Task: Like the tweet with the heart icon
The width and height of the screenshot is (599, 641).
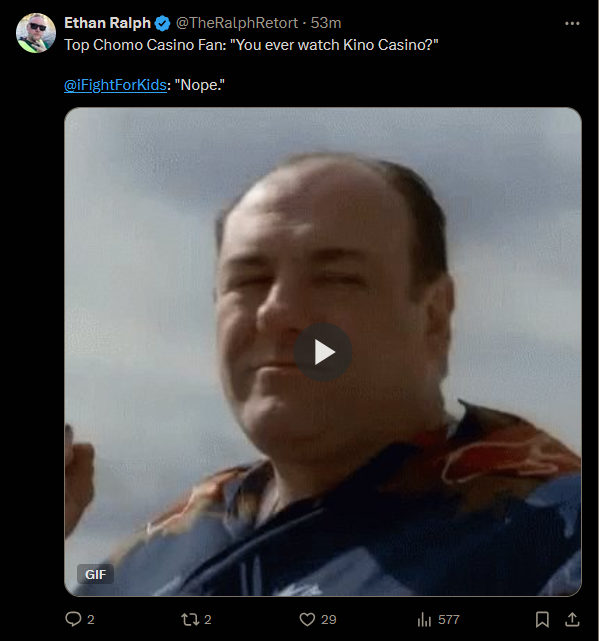Action: click(307, 619)
